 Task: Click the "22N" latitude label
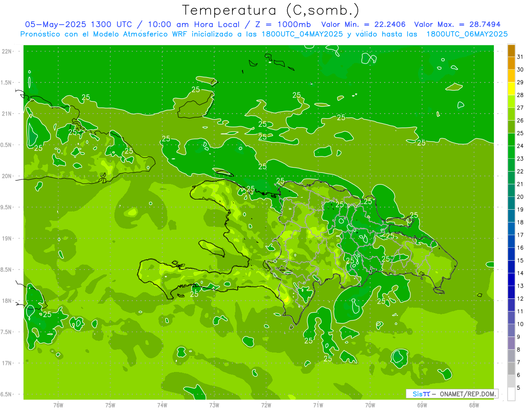point(7,51)
